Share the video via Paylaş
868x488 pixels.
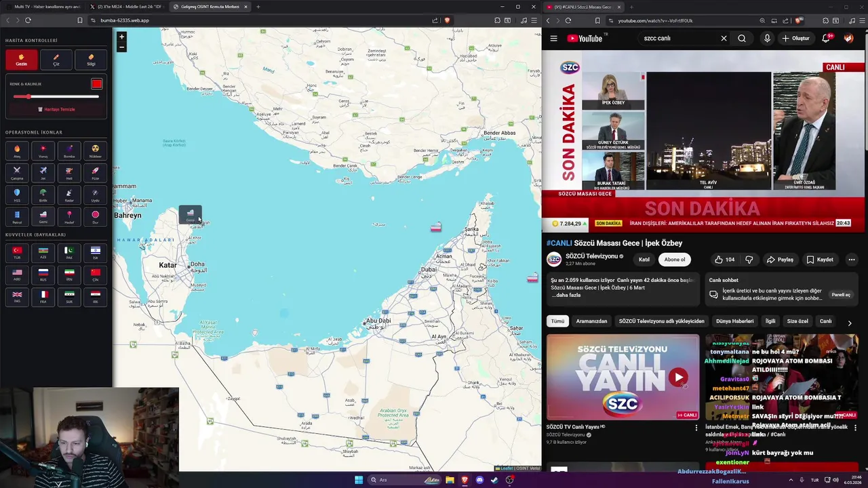[x=780, y=260]
